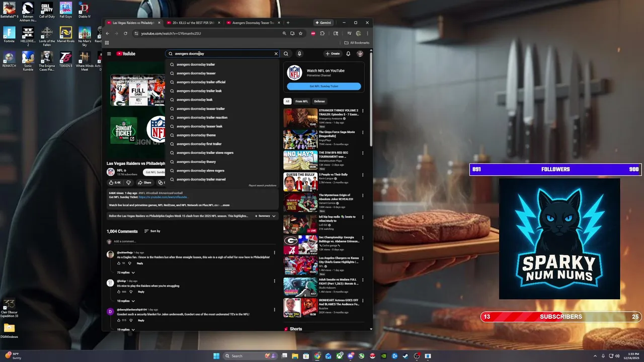The height and width of the screenshot is (362, 644).
Task: Click the Create button
Action: [332, 54]
